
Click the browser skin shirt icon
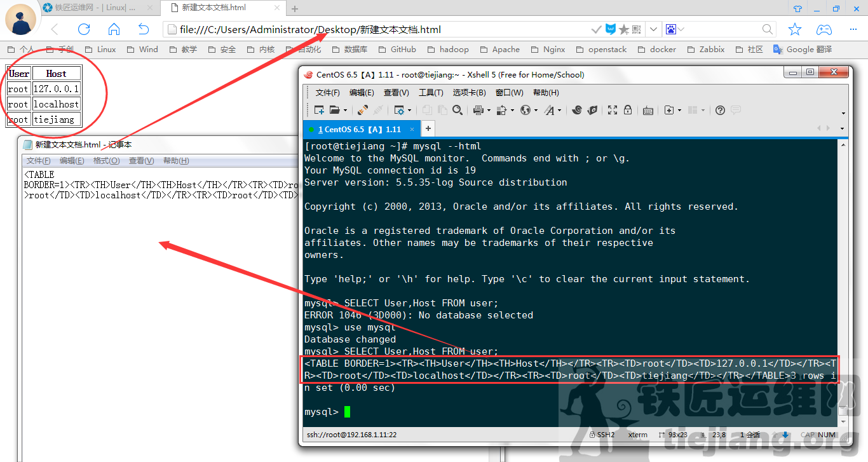(797, 8)
